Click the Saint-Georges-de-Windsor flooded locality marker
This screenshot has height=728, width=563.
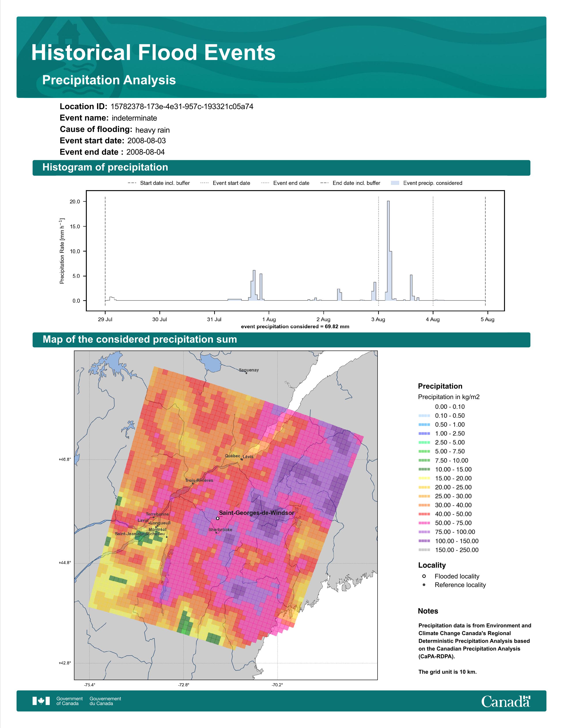pos(217,518)
